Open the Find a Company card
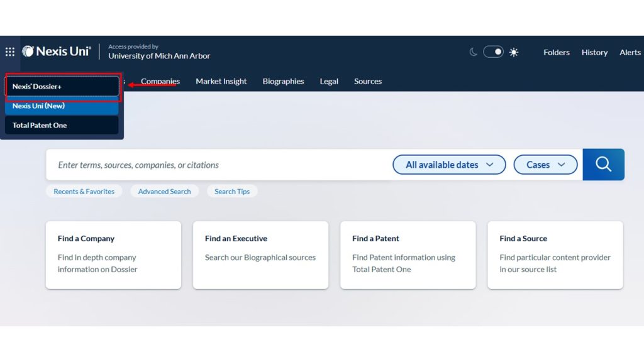The width and height of the screenshot is (644, 362). (x=113, y=255)
